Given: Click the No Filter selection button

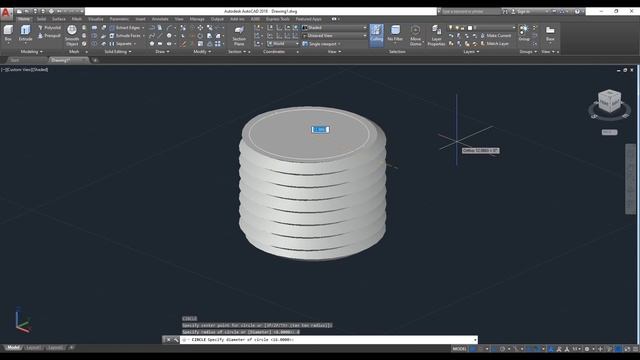Looking at the screenshot, I should click(395, 34).
